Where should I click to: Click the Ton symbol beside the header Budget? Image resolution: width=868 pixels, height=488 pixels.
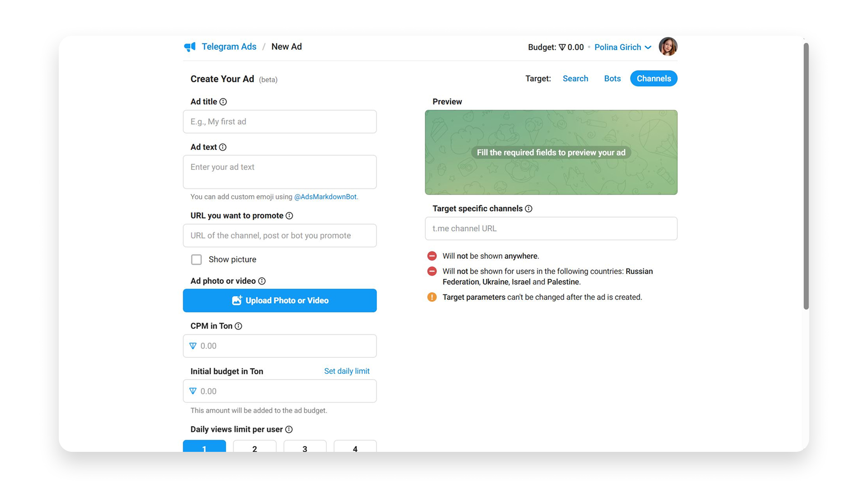562,47
